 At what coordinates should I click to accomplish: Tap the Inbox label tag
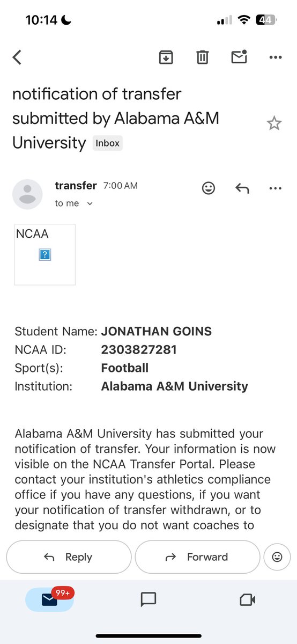point(108,143)
